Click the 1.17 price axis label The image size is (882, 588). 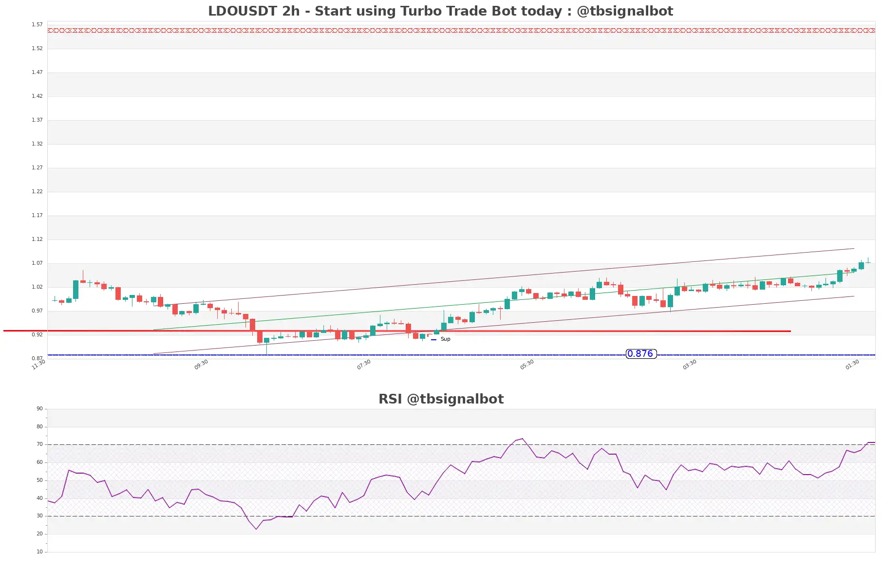[37, 215]
